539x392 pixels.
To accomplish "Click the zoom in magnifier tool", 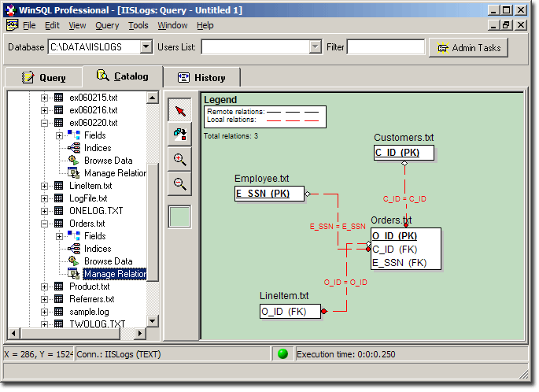I will point(179,159).
